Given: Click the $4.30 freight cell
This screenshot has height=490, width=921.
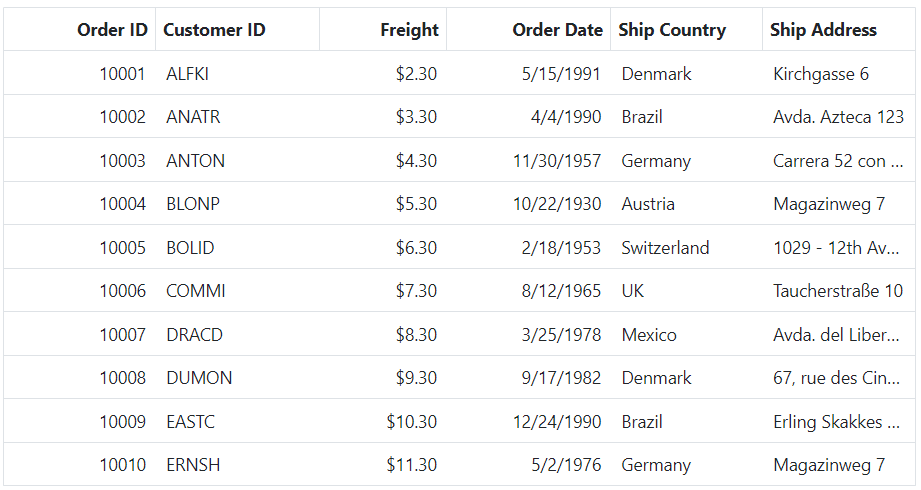Looking at the screenshot, I should [383, 160].
